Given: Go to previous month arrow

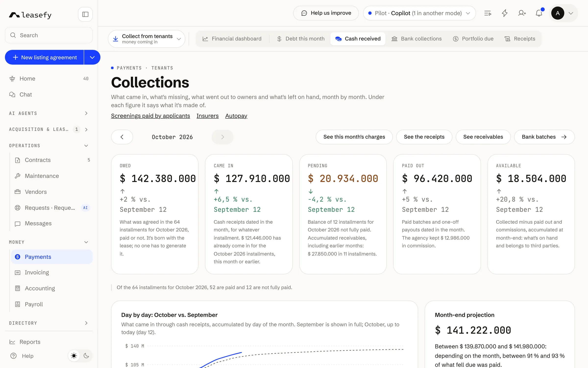Looking at the screenshot, I should click(122, 137).
